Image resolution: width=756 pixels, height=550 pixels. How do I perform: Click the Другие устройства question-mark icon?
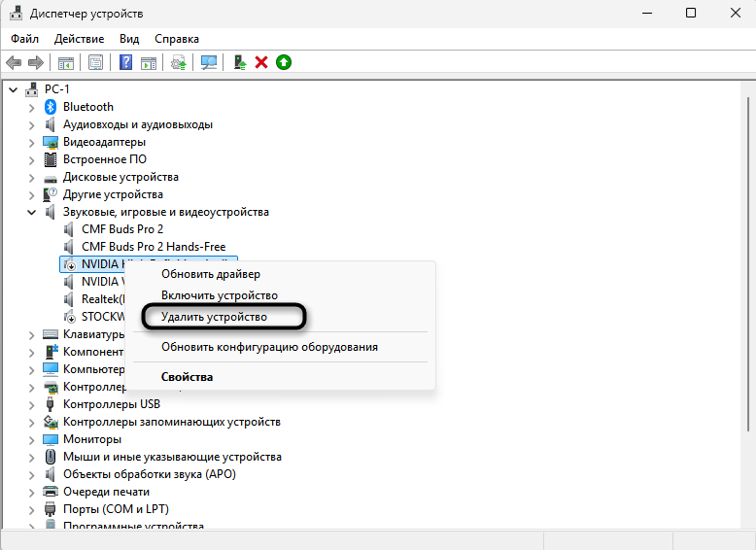(x=51, y=194)
